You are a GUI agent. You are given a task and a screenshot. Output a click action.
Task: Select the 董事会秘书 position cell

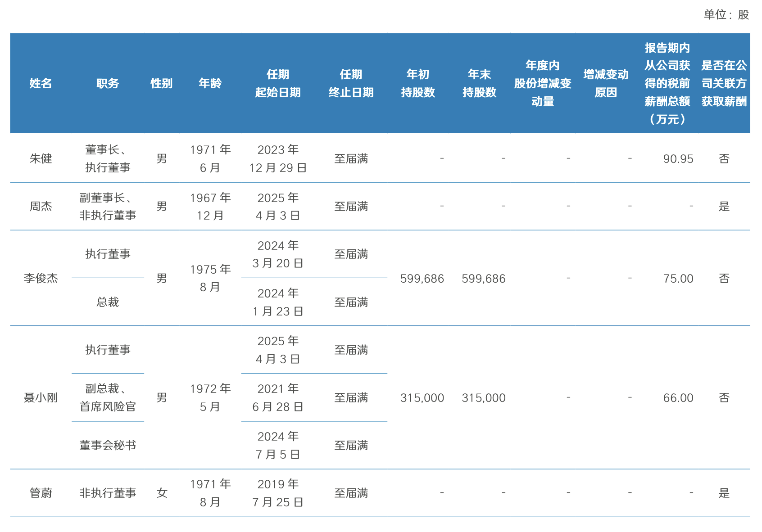(x=108, y=445)
